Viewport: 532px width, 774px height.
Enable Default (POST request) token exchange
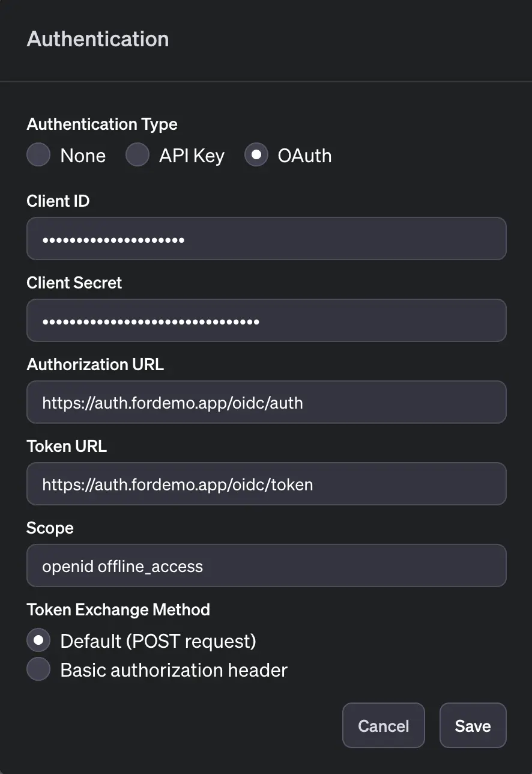tap(38, 640)
